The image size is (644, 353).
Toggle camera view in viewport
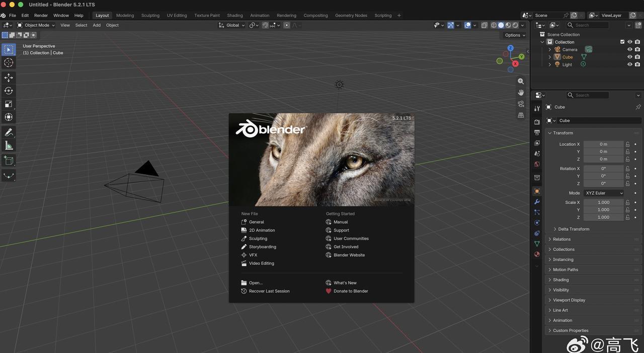pyautogui.click(x=521, y=104)
